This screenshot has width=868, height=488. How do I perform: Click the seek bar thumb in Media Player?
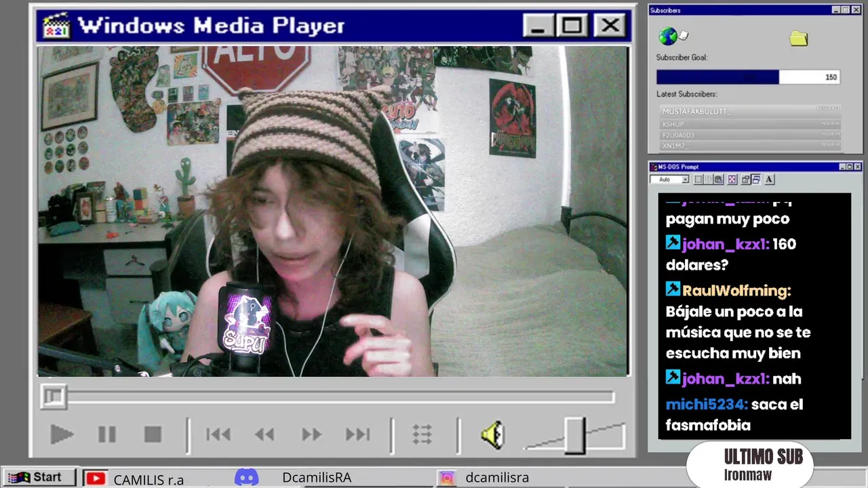[54, 396]
